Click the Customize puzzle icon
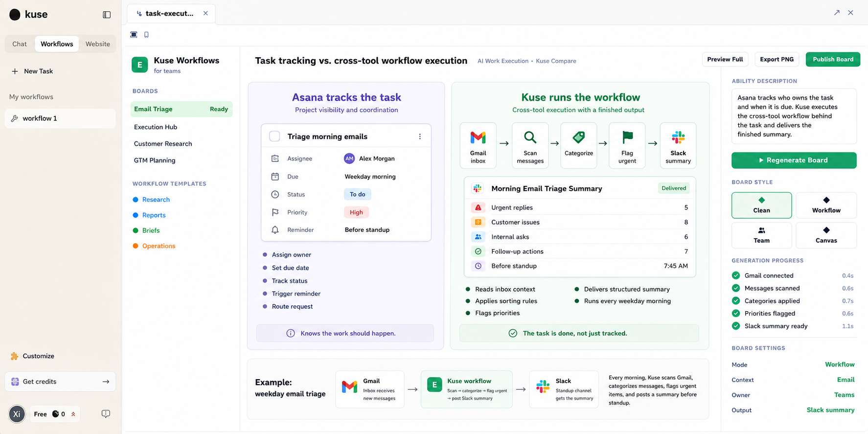The height and width of the screenshot is (434, 868). [15, 356]
